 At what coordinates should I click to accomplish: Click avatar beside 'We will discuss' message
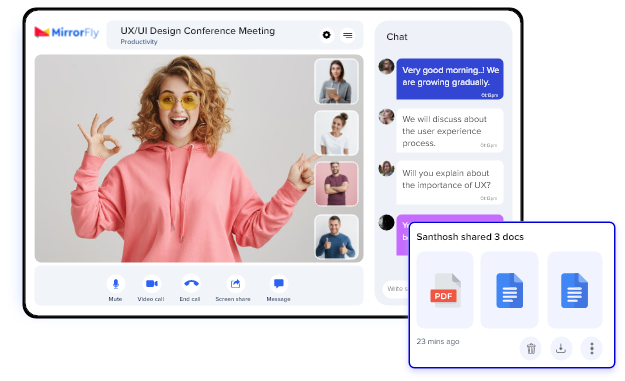click(386, 117)
